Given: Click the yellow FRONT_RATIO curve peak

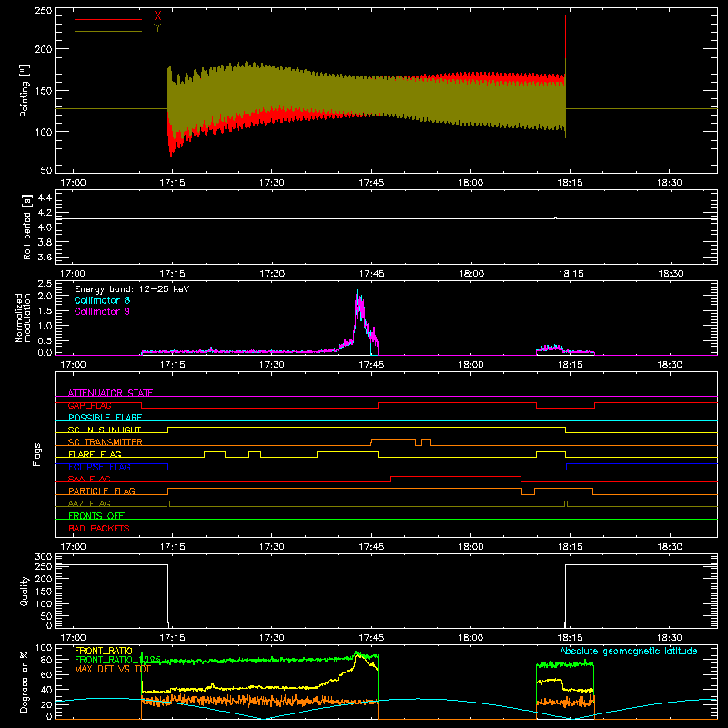Looking at the screenshot, I should pyautogui.click(x=358, y=655).
